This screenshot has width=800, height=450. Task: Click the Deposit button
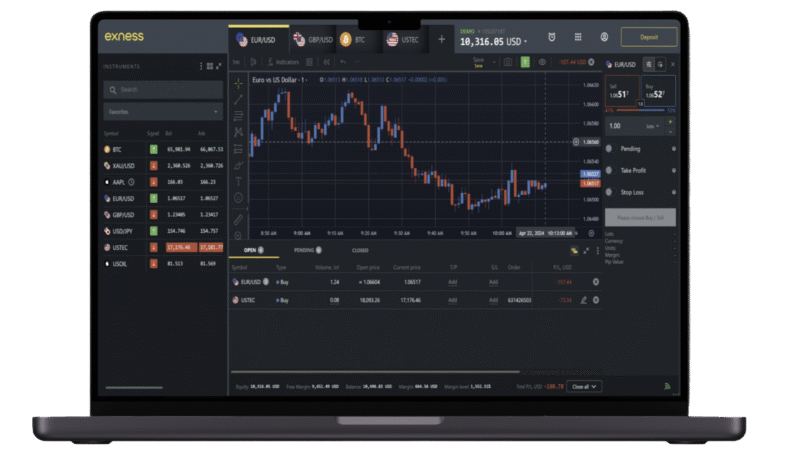pyautogui.click(x=649, y=37)
